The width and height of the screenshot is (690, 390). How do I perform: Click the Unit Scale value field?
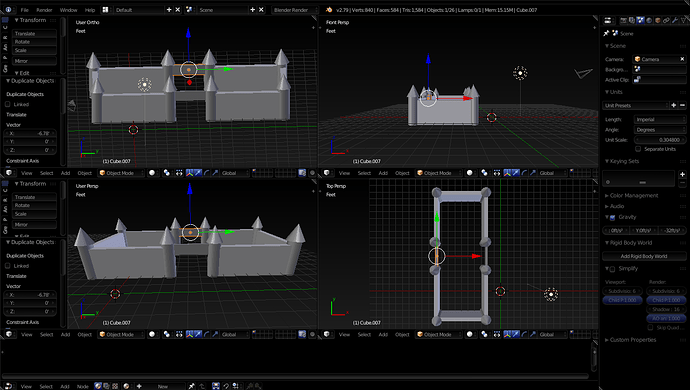click(660, 140)
